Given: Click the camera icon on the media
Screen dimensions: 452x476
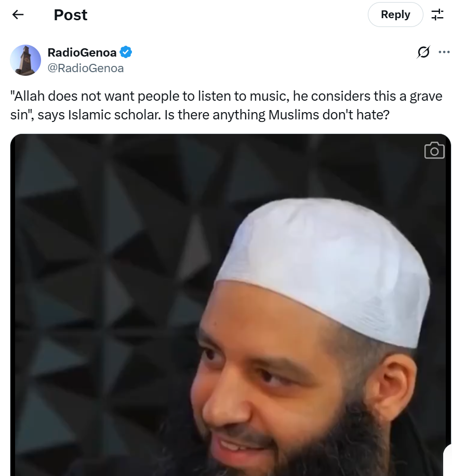Looking at the screenshot, I should (x=434, y=150).
